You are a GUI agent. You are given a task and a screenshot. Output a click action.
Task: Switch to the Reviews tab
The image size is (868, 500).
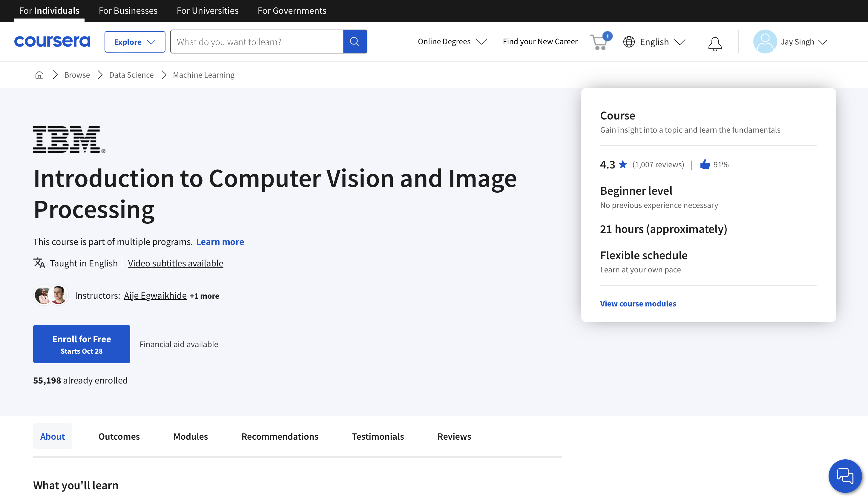point(454,436)
